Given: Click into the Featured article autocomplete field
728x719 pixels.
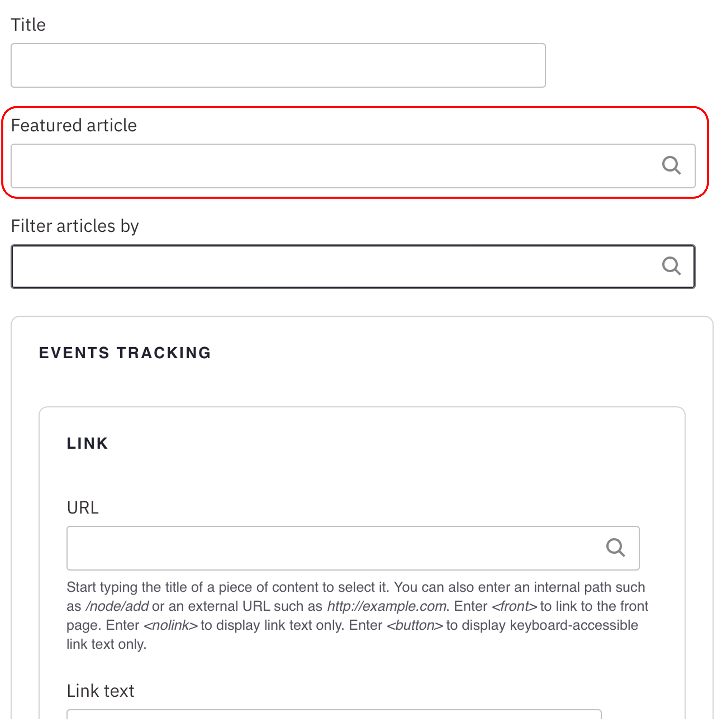Looking at the screenshot, I should click(332, 166).
